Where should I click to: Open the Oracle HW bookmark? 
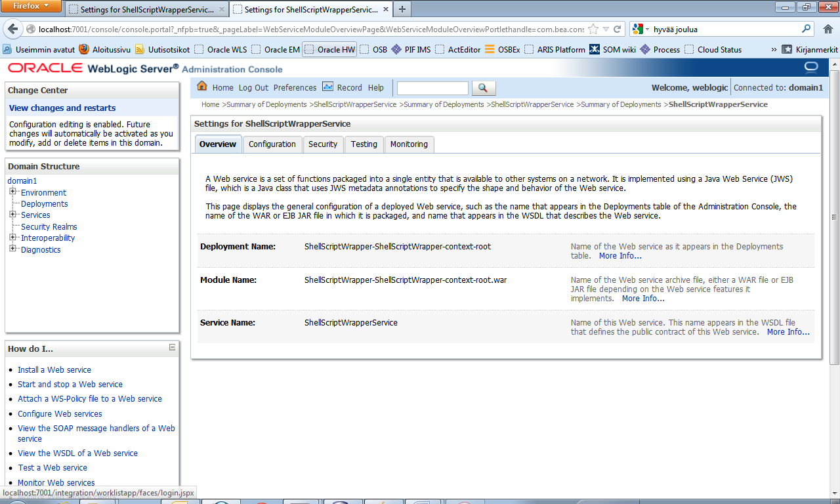point(329,49)
